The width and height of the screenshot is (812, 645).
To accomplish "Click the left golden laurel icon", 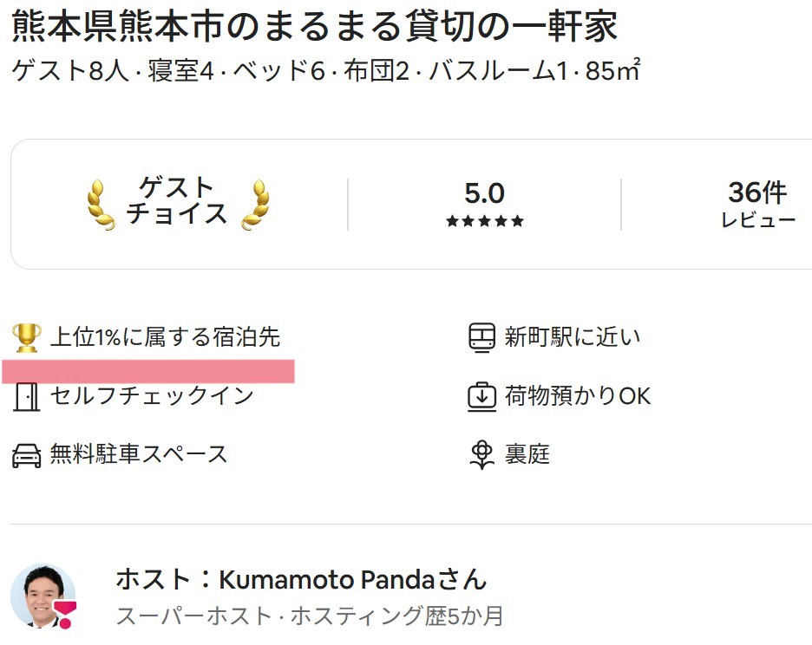I will [101, 205].
